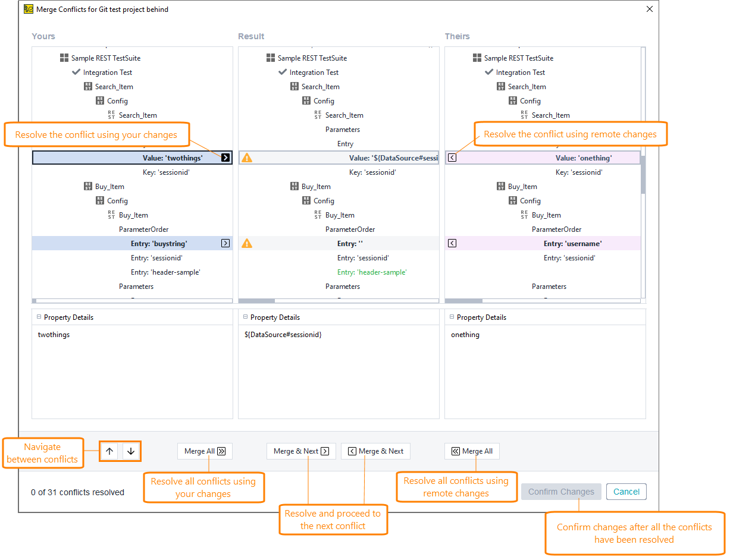Click Merge & Next to accept your change
The image size is (730, 560).
(301, 451)
